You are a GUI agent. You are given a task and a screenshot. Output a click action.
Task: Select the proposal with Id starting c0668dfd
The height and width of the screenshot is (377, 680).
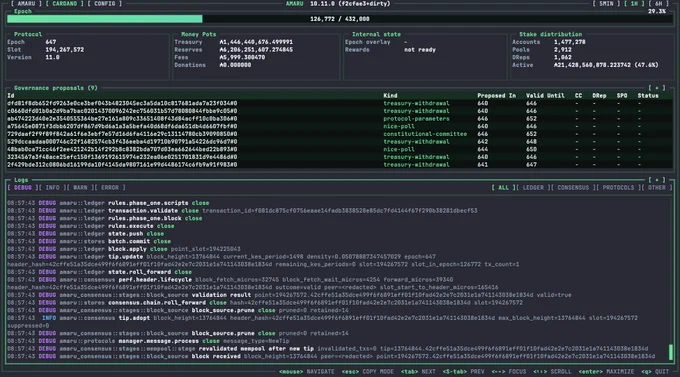point(340,111)
